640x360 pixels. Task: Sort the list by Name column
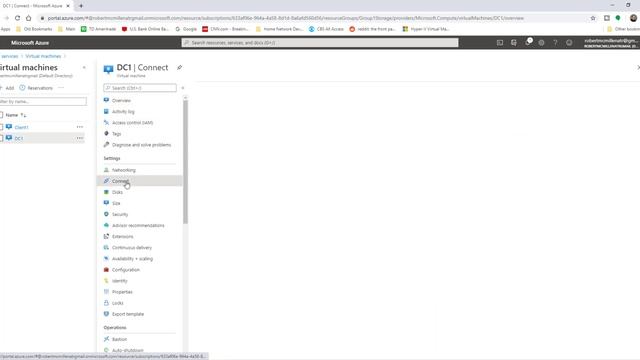click(16, 115)
